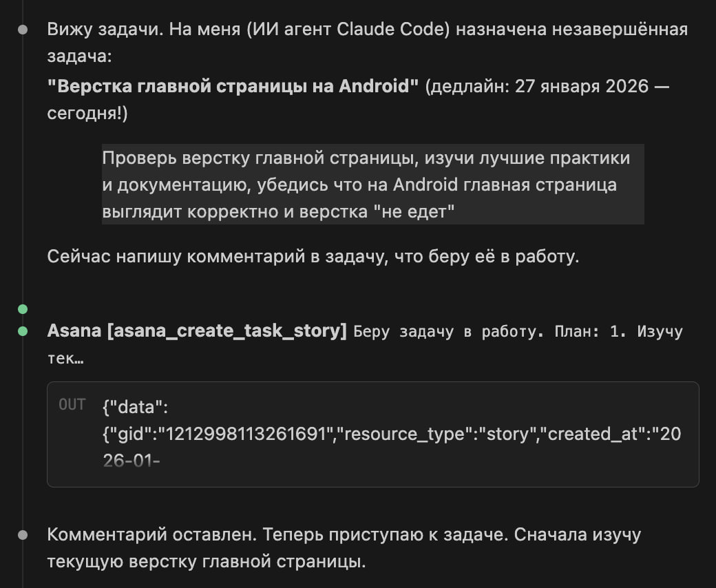Click the gray bullet beside "Комментарий оставлен"
The image size is (716, 588).
(x=23, y=534)
